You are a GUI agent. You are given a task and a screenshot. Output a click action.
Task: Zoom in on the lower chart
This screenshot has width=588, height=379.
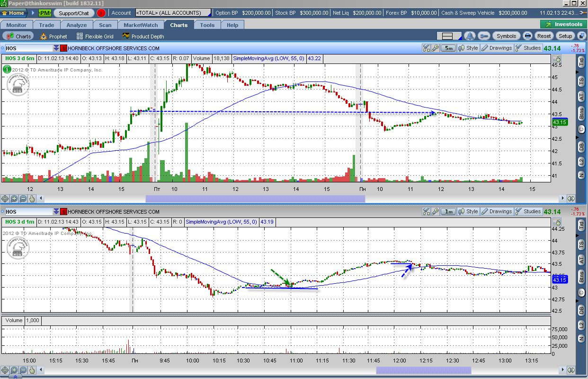pos(14,370)
